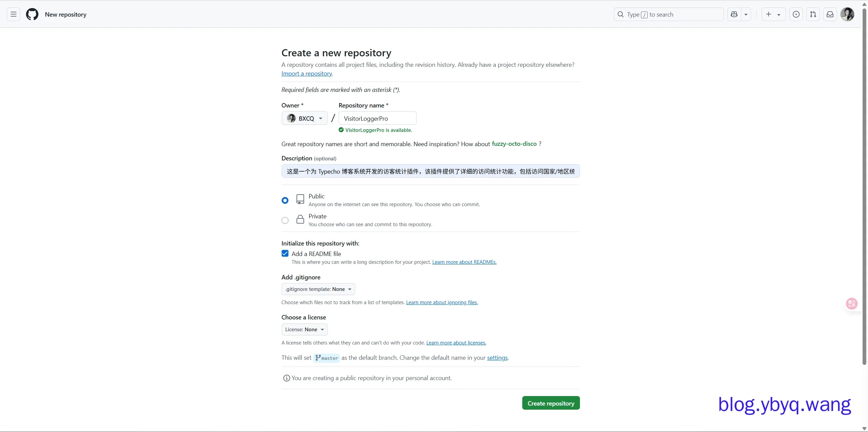Open the Copilot chat icon
Image resolution: width=868 pixels, height=432 pixels.
[x=734, y=14]
